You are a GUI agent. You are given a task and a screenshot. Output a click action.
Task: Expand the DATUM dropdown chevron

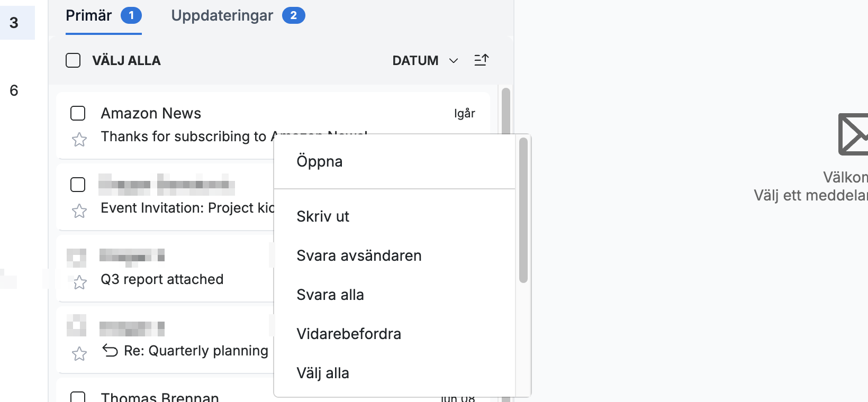(454, 61)
